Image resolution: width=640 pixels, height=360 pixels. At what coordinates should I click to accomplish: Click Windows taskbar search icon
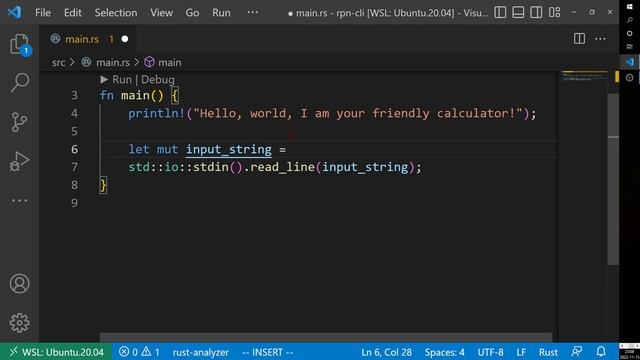click(x=629, y=20)
